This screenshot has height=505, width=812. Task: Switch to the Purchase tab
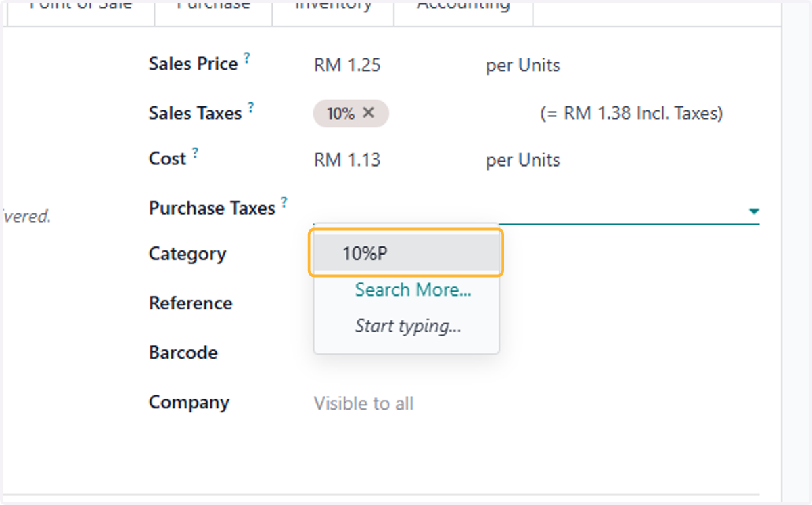[214, 7]
